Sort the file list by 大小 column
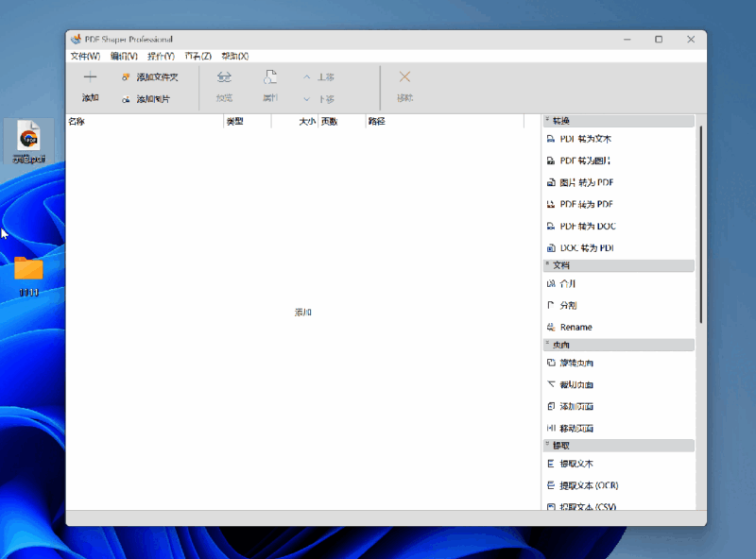The width and height of the screenshot is (756, 559). pyautogui.click(x=295, y=122)
